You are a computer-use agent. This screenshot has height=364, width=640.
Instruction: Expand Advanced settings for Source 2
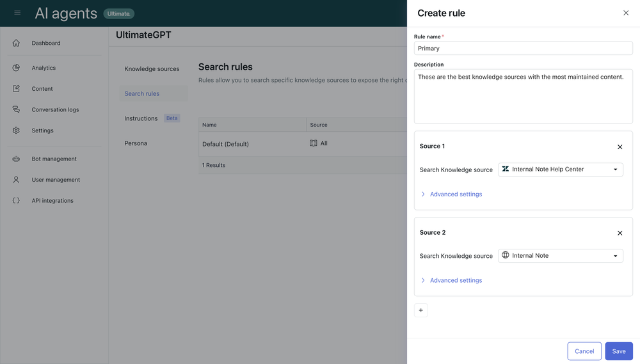(x=455, y=280)
